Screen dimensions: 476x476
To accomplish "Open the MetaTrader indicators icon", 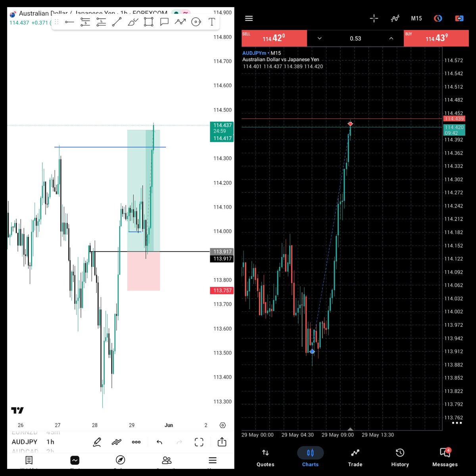I will click(x=395, y=18).
